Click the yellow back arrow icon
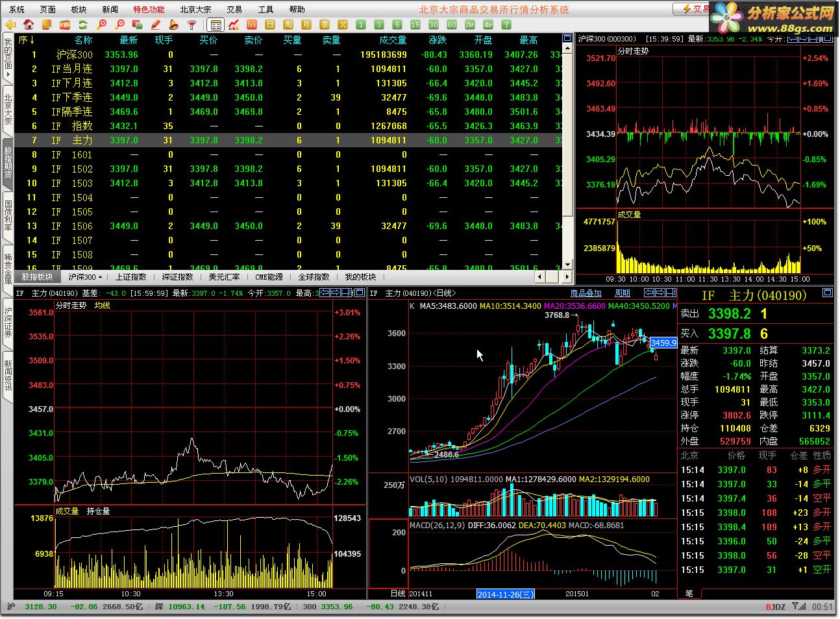This screenshot has height=619, width=840. (x=10, y=25)
